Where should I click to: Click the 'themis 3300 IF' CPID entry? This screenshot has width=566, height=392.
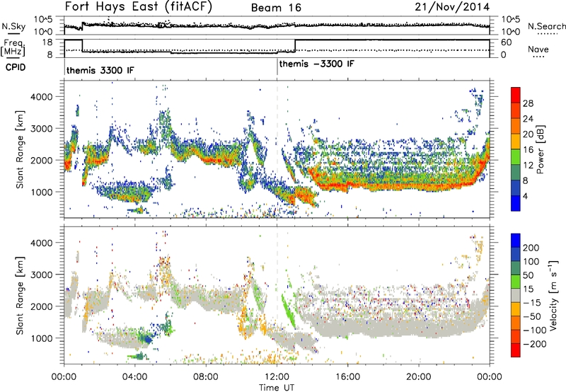[100, 70]
